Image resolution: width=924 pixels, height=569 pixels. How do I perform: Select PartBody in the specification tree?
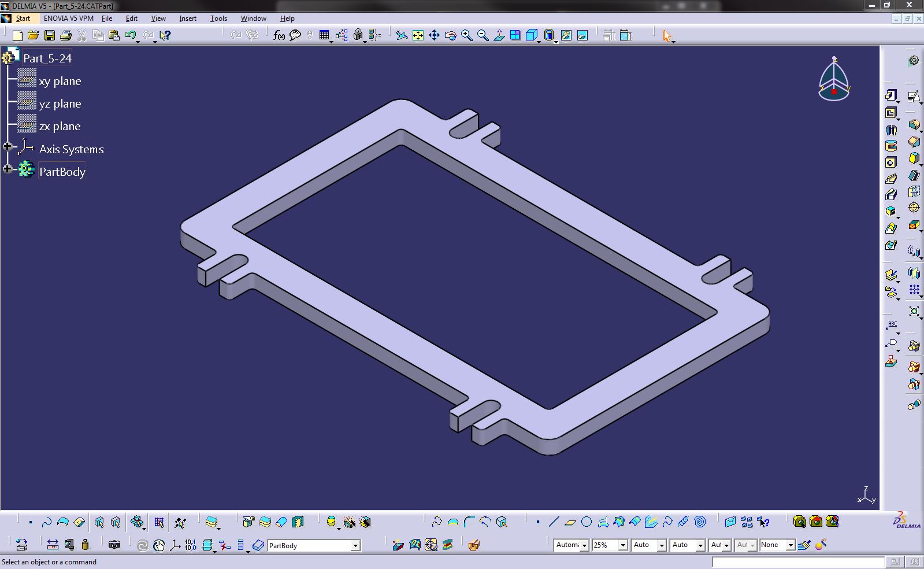click(x=62, y=172)
